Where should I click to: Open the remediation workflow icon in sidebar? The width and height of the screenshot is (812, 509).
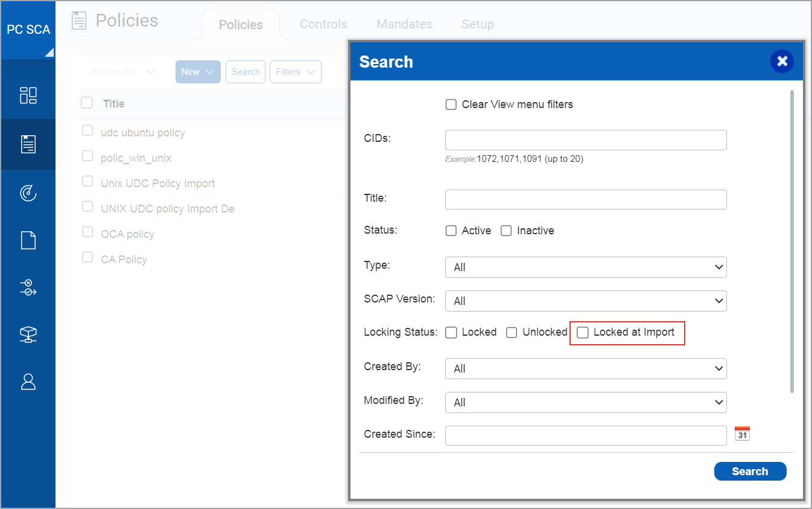(28, 287)
